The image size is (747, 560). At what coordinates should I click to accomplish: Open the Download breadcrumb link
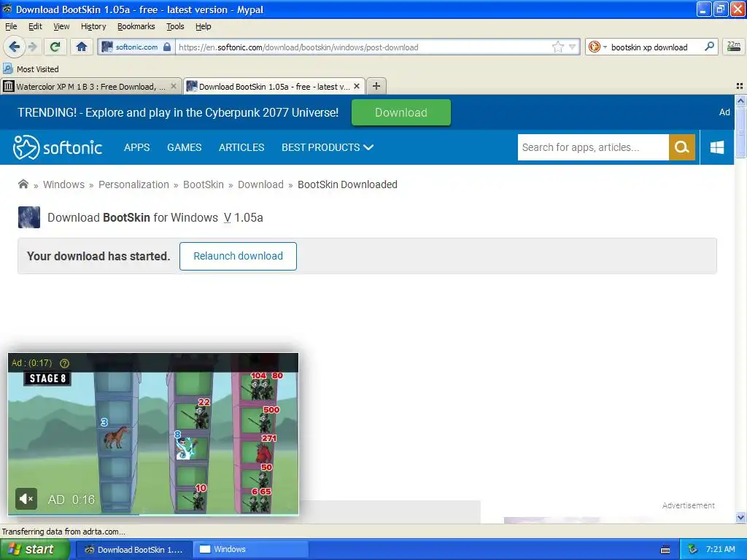click(x=260, y=184)
